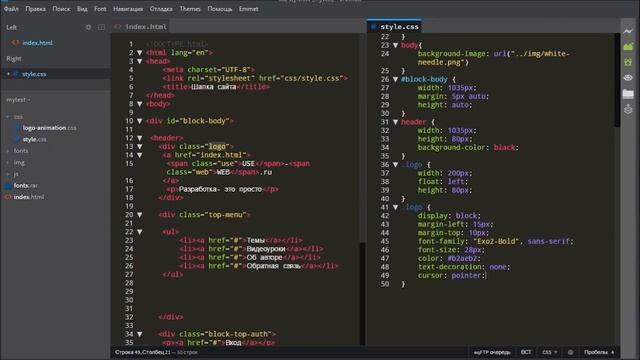The width and height of the screenshot is (640, 360).
Task: Click the logo-animation.css file icon
Action: click(18, 128)
